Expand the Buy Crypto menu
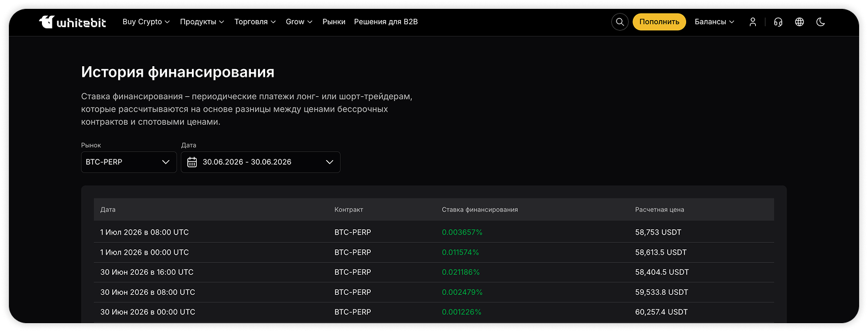Image resolution: width=868 pixels, height=332 pixels. 146,22
